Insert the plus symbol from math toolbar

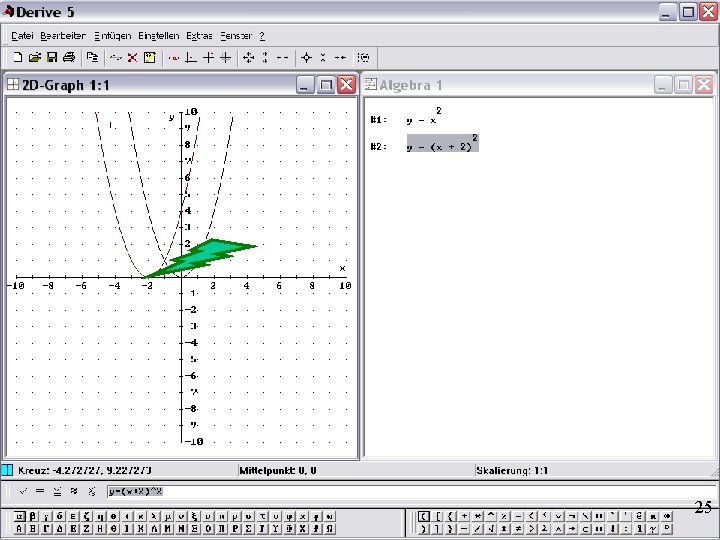coord(464,516)
